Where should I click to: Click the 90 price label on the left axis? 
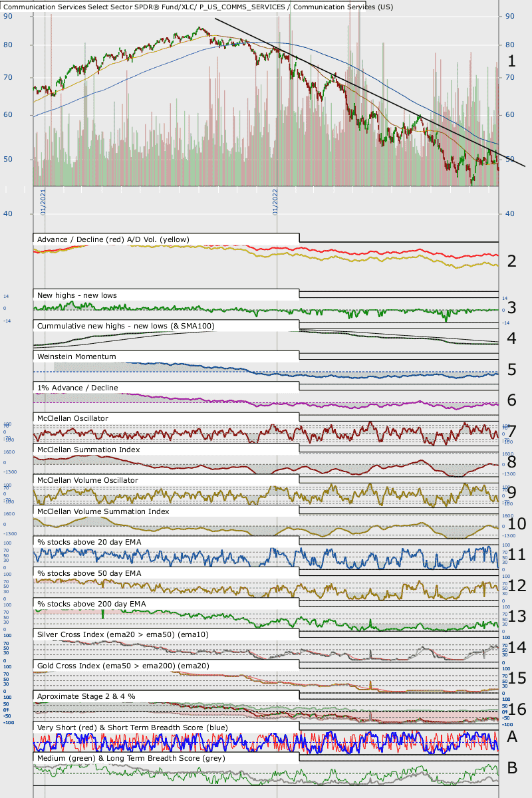[x=8, y=16]
